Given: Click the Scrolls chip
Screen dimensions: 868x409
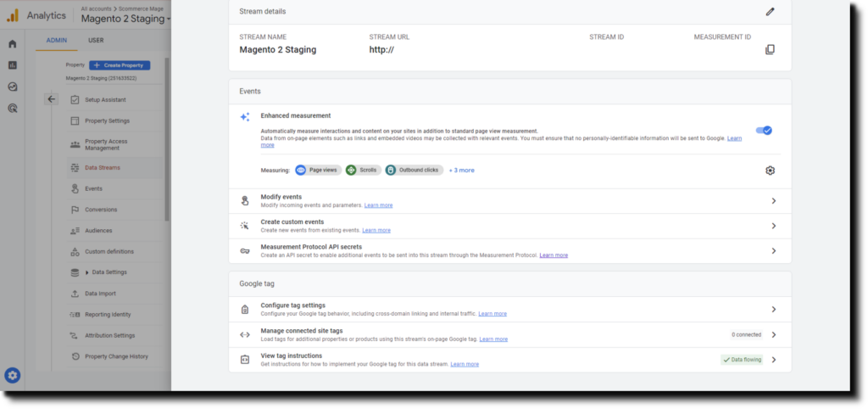Looking at the screenshot, I should [363, 171].
